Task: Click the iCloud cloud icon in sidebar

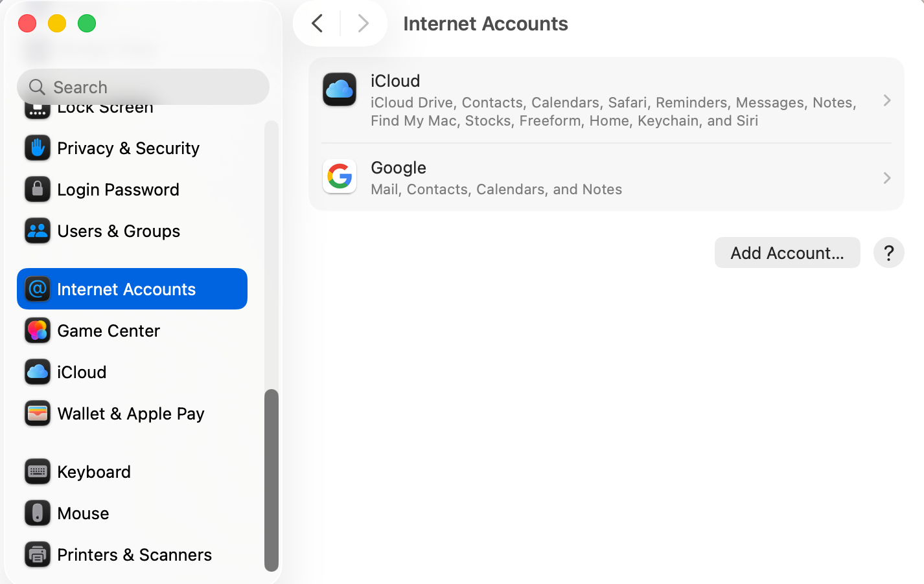Action: (38, 372)
